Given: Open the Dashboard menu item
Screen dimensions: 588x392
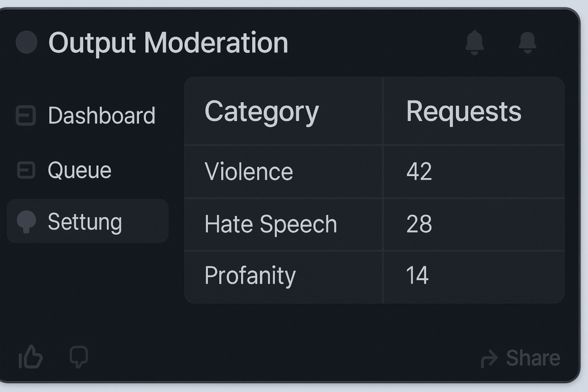Looking at the screenshot, I should 102,115.
